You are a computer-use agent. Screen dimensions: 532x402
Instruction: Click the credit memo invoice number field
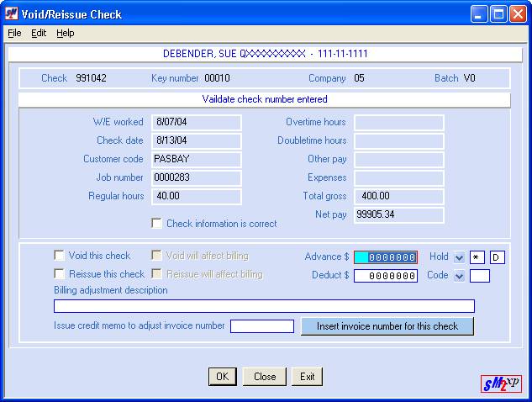[x=262, y=326]
